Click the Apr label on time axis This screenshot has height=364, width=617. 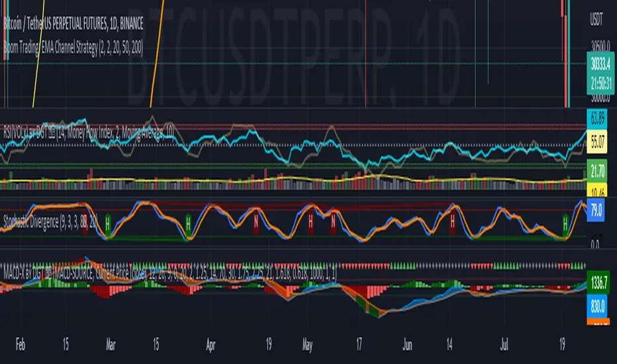211,345
